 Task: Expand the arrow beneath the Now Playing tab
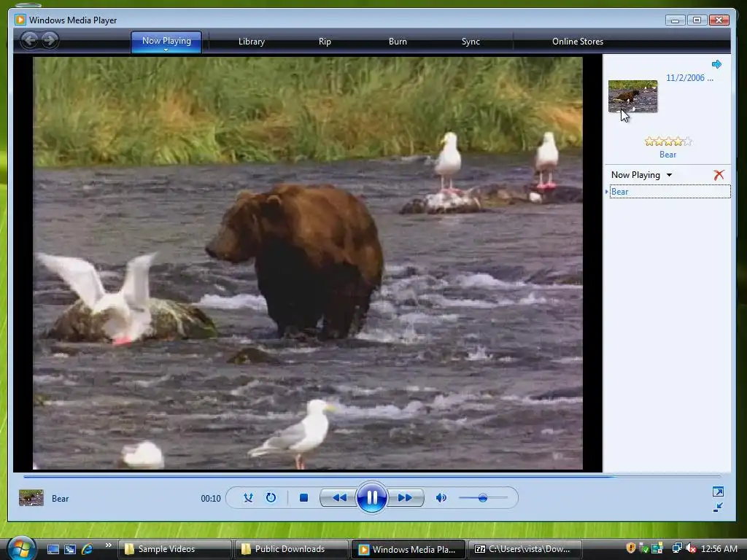click(166, 50)
